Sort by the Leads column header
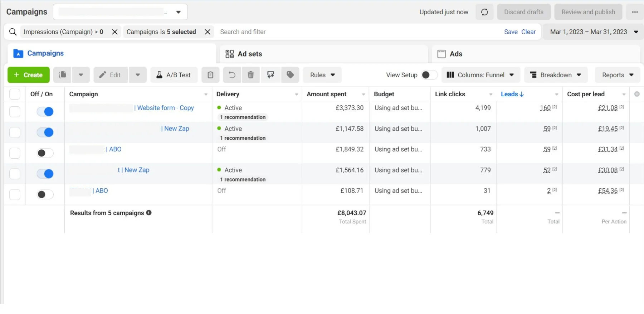Image resolution: width=644 pixels, height=314 pixels. coord(512,94)
